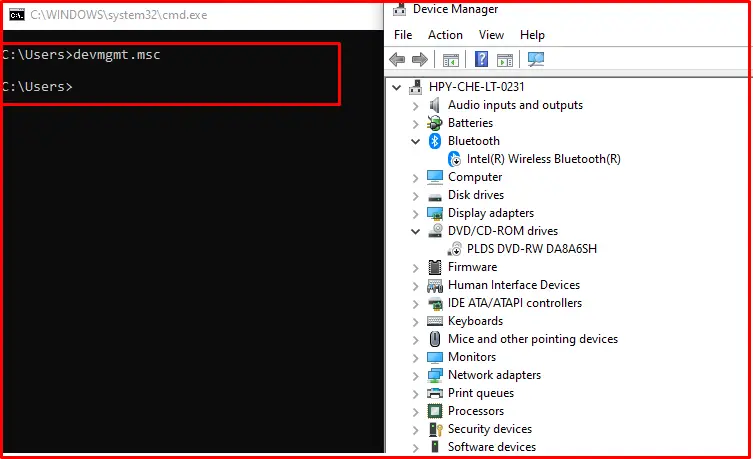This screenshot has width=753, height=459.
Task: Expand the Human Interface Devices category
Action: pyautogui.click(x=415, y=286)
